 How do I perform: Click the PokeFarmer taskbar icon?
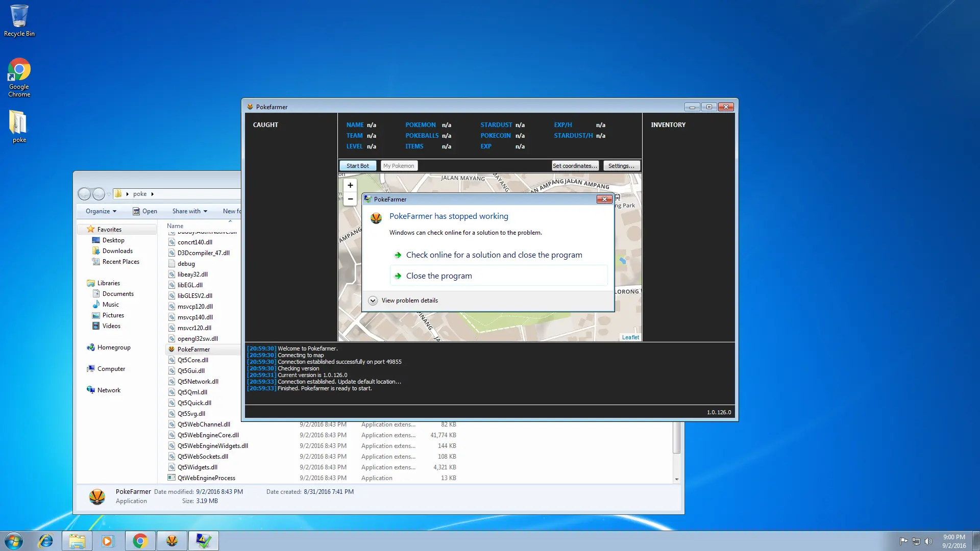point(172,541)
